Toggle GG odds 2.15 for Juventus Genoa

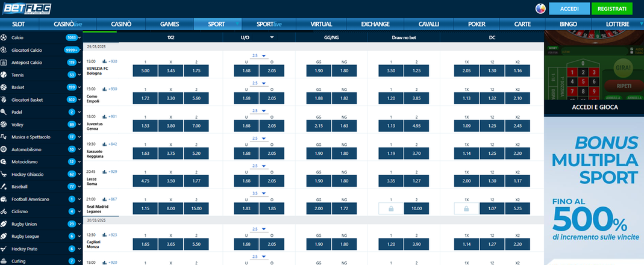tap(318, 126)
